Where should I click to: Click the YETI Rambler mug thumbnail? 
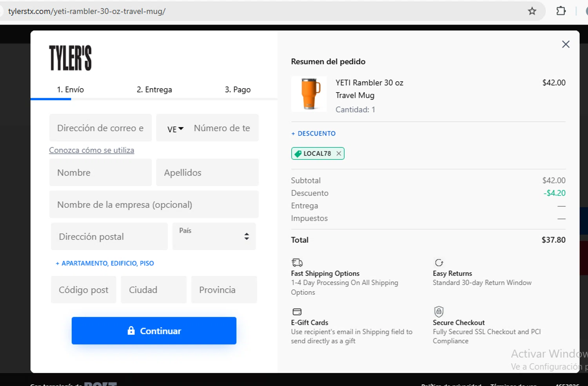pos(309,94)
